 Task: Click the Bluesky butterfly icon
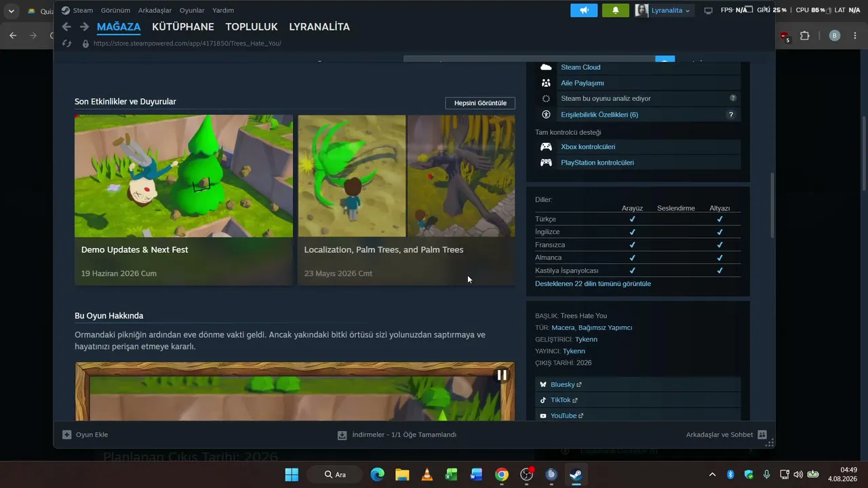[543, 384]
